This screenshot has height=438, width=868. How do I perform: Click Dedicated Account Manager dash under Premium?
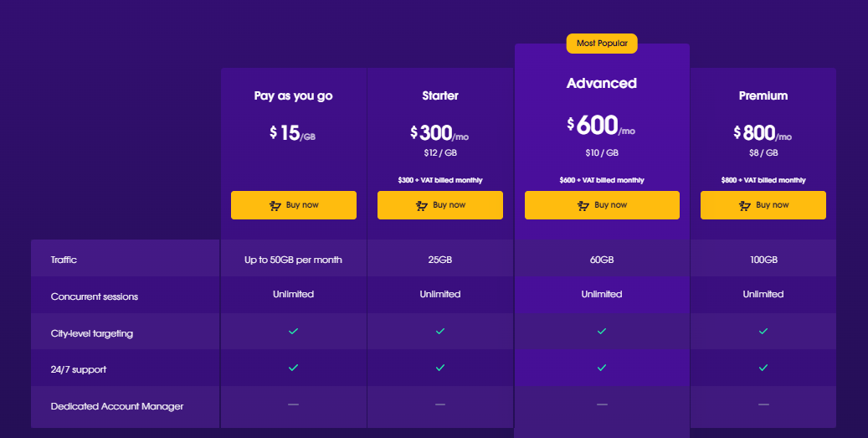coord(763,405)
